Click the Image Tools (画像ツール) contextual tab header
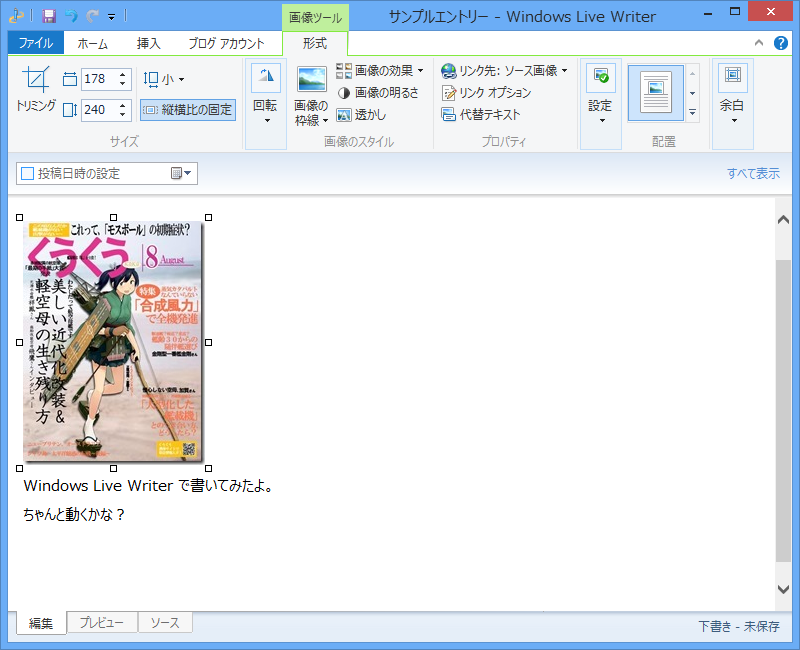This screenshot has height=650, width=800. tap(315, 17)
